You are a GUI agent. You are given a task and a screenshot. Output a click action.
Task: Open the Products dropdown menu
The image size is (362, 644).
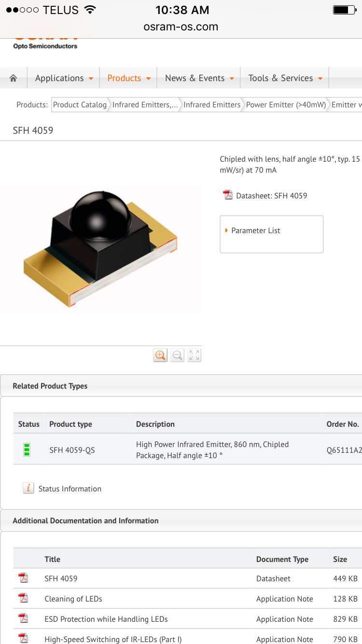click(x=128, y=78)
